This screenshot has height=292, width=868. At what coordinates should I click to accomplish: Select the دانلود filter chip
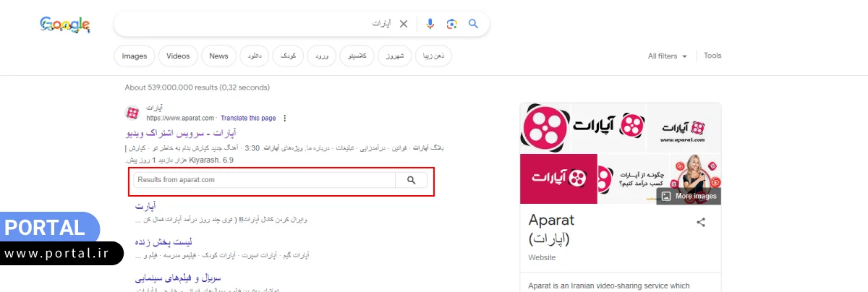coord(255,56)
